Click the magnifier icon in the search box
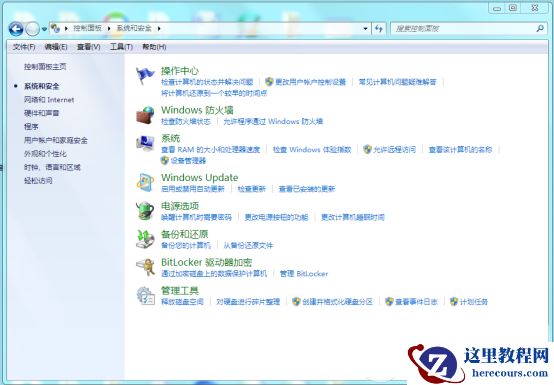 540,28
